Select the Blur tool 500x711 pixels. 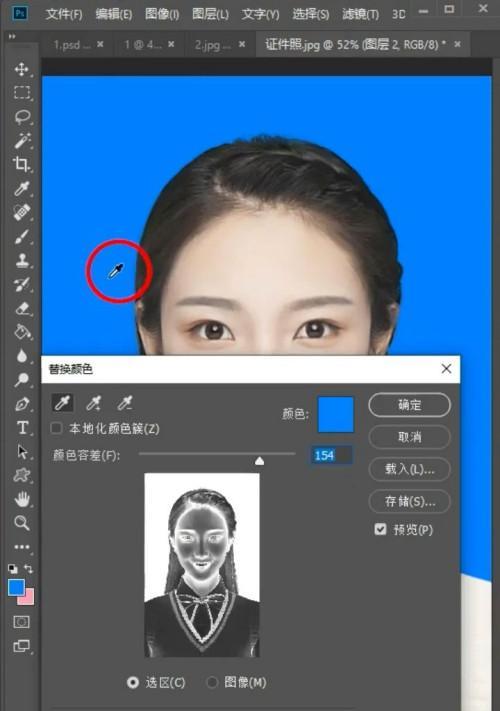(21, 356)
